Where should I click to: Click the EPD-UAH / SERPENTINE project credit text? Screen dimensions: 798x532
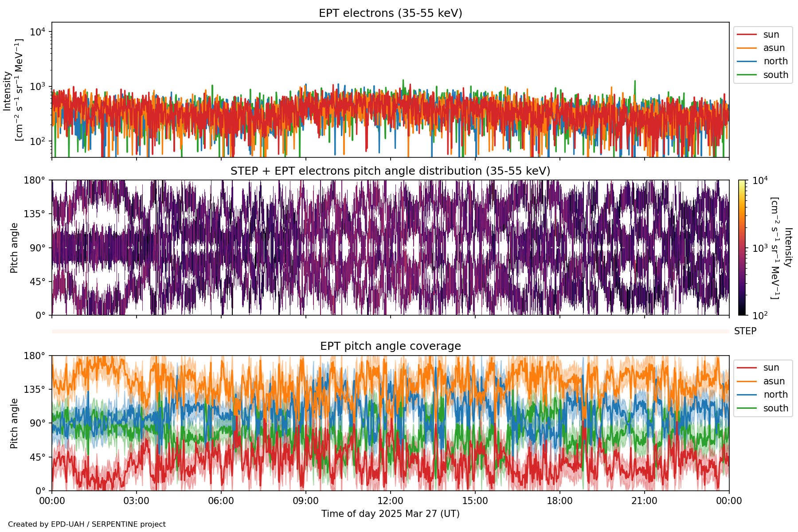[x=87, y=524]
